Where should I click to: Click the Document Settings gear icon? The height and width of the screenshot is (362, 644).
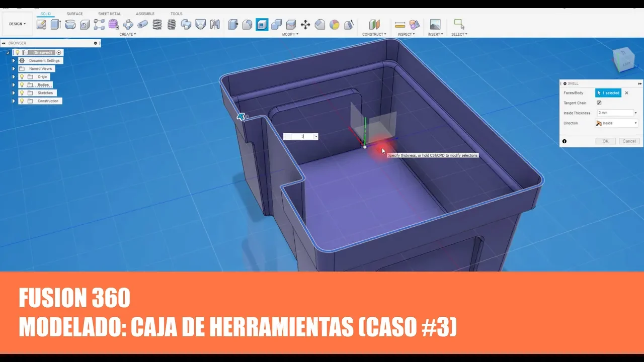(x=22, y=60)
